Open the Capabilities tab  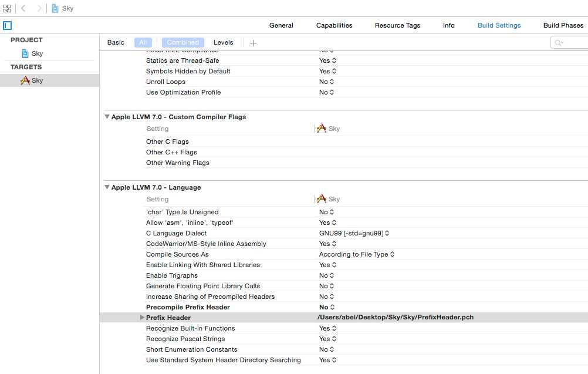click(x=334, y=25)
